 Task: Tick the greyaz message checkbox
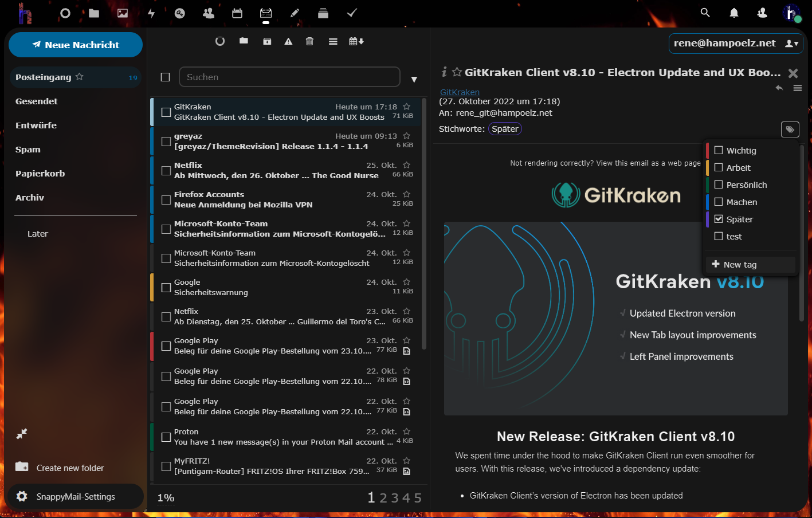[166, 141]
